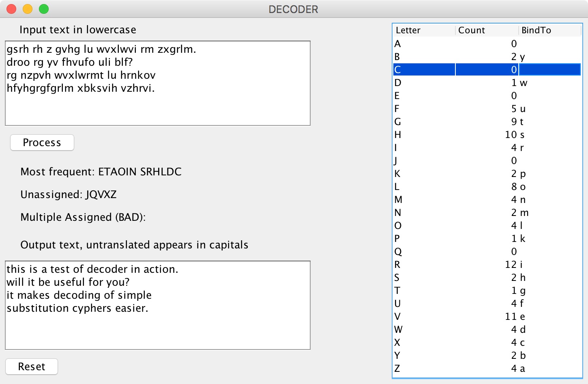The height and width of the screenshot is (384, 588).
Task: Click the BindTo cell for letter R
Action: tap(549, 265)
